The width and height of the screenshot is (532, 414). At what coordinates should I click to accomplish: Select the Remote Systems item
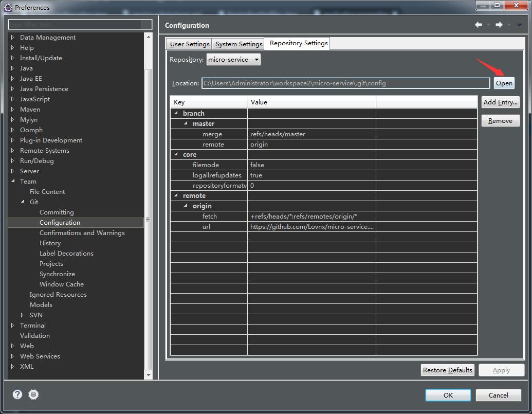[x=44, y=150]
